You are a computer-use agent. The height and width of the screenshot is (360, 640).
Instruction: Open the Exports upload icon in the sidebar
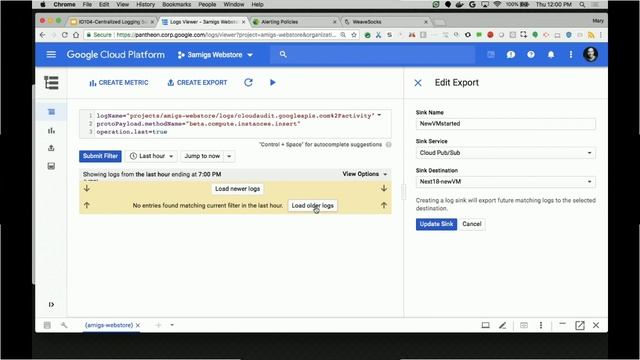[51, 148]
